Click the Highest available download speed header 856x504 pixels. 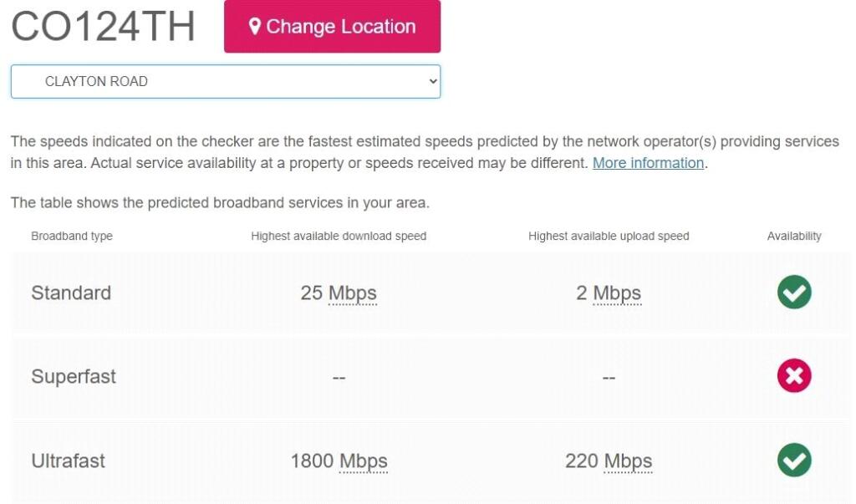coord(339,236)
